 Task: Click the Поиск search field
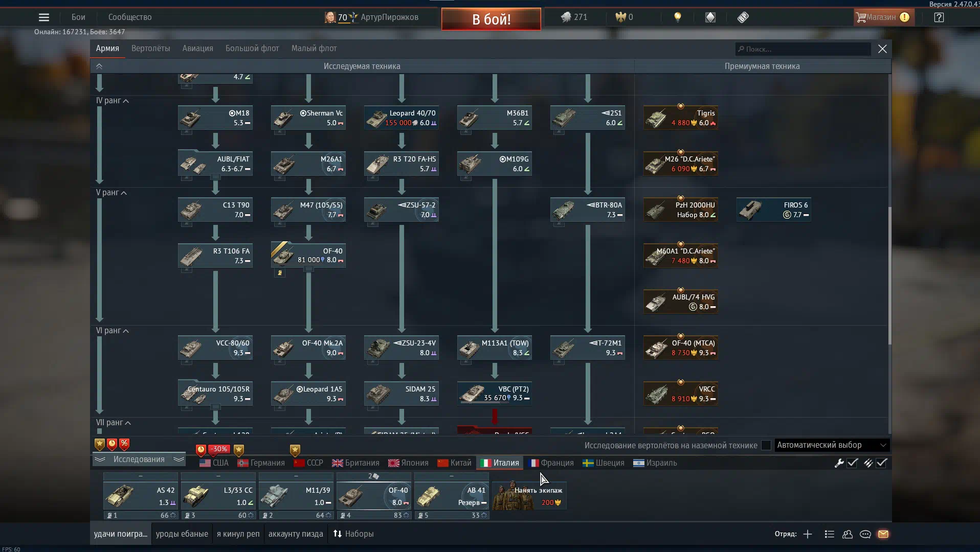point(803,49)
